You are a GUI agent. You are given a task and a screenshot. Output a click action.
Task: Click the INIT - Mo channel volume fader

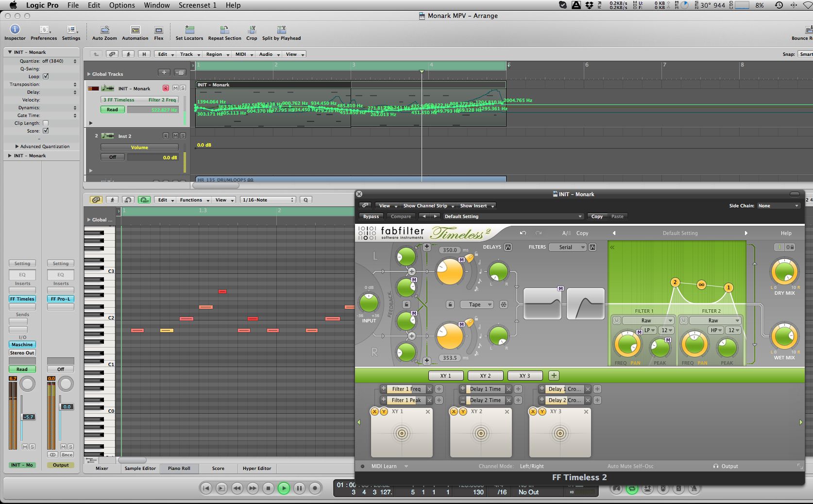click(x=28, y=417)
